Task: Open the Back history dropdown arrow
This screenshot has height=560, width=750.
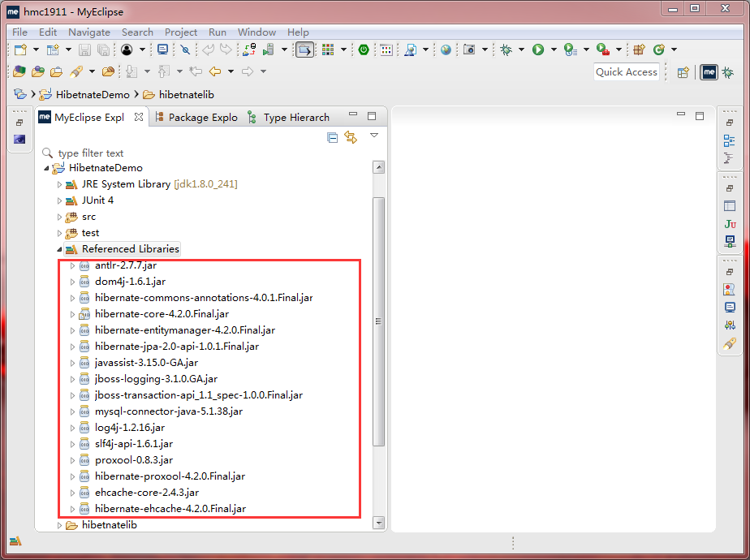Action: pos(231,71)
